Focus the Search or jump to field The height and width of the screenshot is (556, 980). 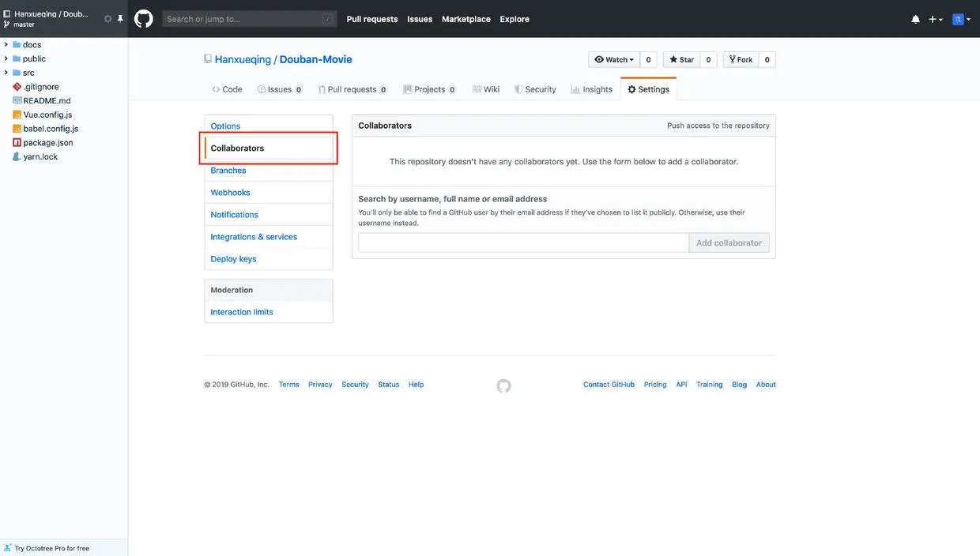(x=250, y=19)
